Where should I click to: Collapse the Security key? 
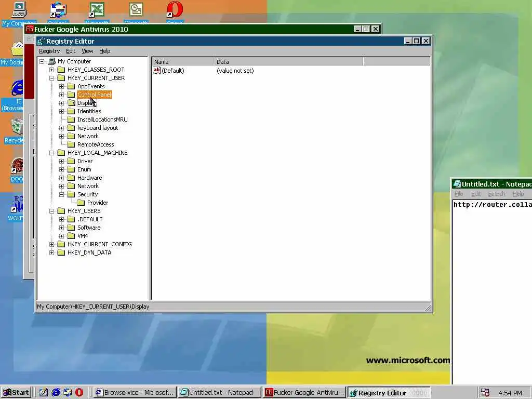61,194
